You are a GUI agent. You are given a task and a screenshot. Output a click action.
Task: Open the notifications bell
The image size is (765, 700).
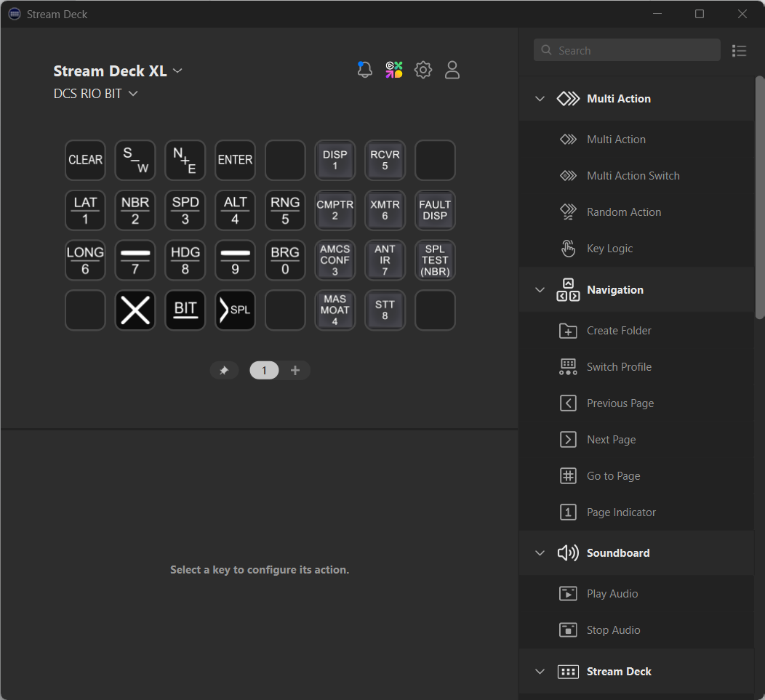coord(364,70)
